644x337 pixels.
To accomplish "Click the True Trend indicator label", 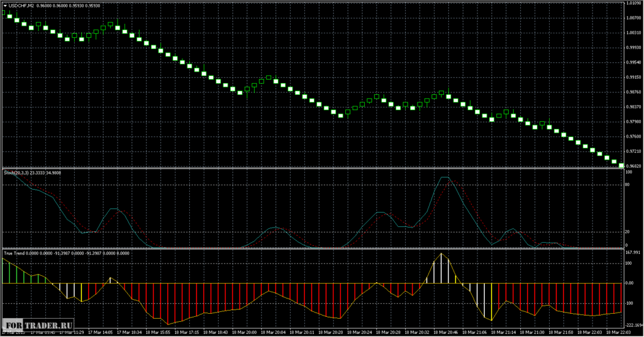I will pos(14,253).
